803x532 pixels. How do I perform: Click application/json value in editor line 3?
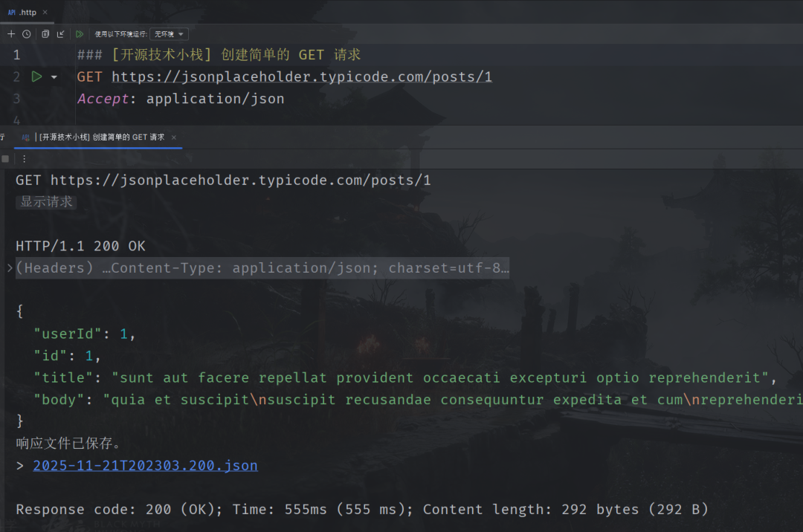[215, 99]
